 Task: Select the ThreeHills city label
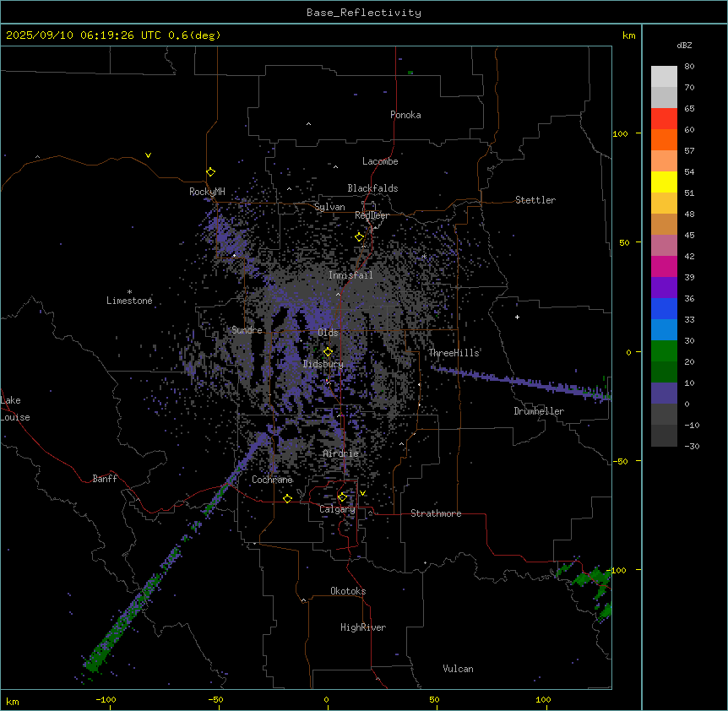point(454,353)
